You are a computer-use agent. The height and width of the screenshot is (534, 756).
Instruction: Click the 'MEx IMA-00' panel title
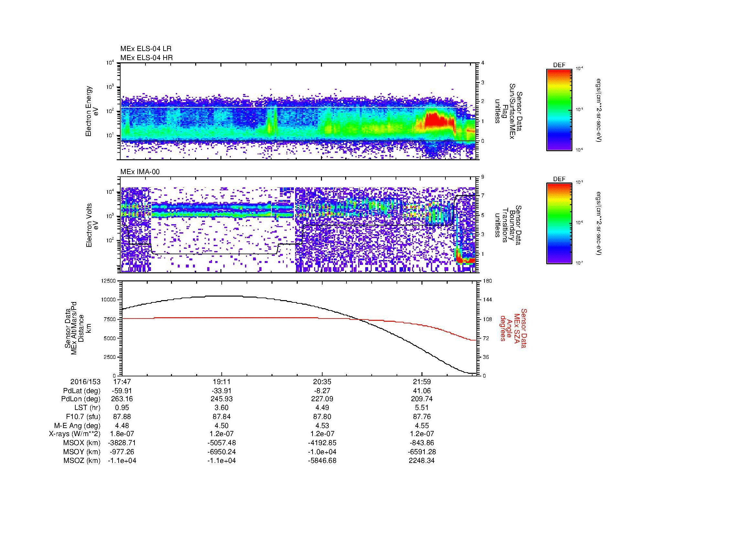pyautogui.click(x=140, y=172)
